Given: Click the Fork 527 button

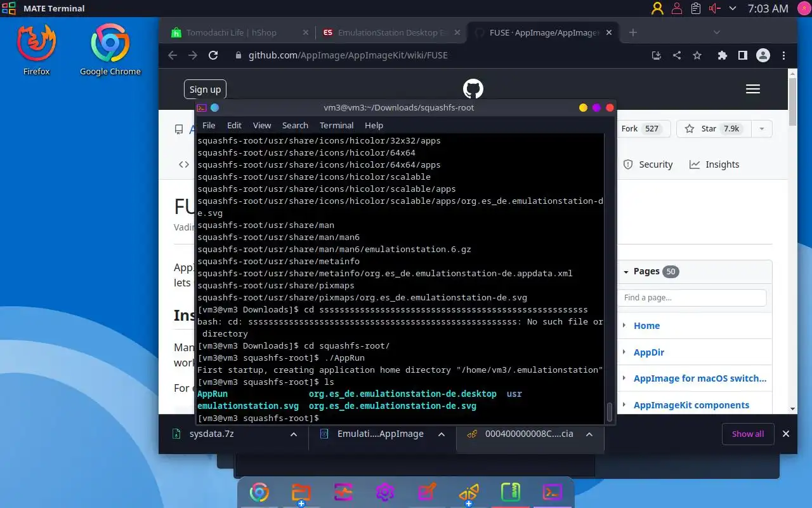Looking at the screenshot, I should [643, 129].
